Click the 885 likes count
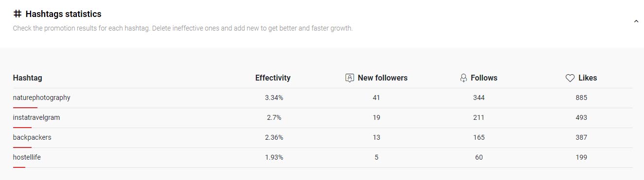Image resolution: width=644 pixels, height=180 pixels. pos(581,98)
